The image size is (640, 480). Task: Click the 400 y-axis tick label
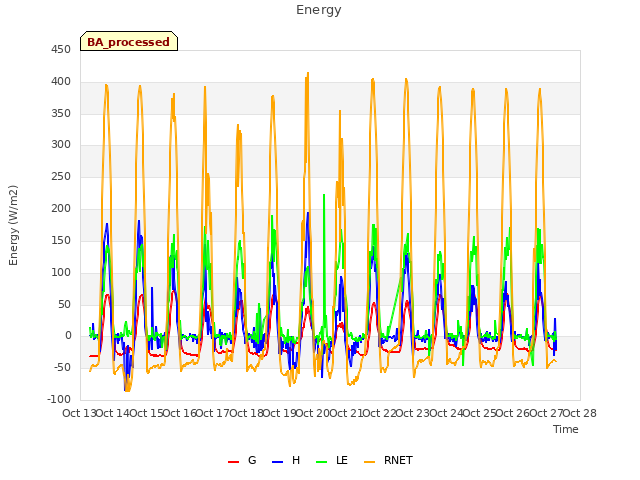tap(61, 82)
